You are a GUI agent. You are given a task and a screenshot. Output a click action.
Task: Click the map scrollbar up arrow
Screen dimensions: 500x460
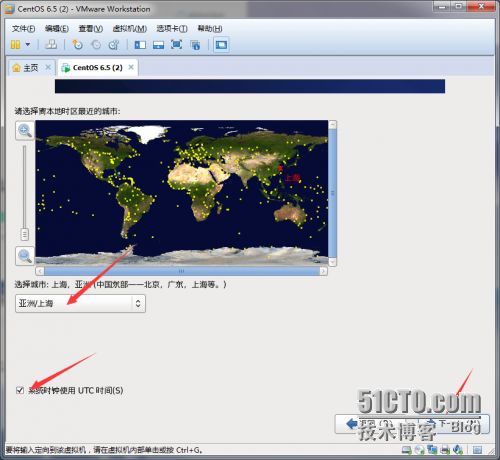(x=332, y=125)
